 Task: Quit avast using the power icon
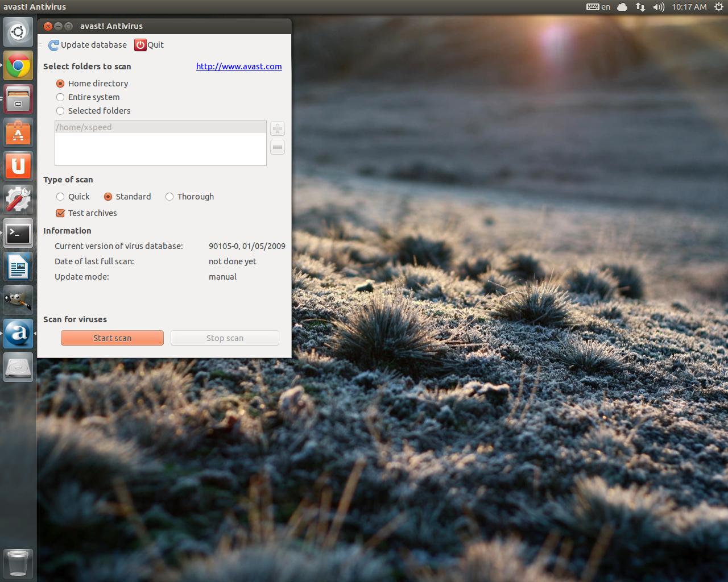(149, 45)
